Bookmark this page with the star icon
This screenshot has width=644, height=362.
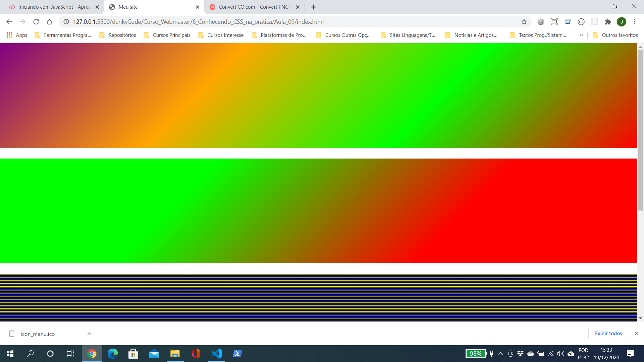[524, 22]
